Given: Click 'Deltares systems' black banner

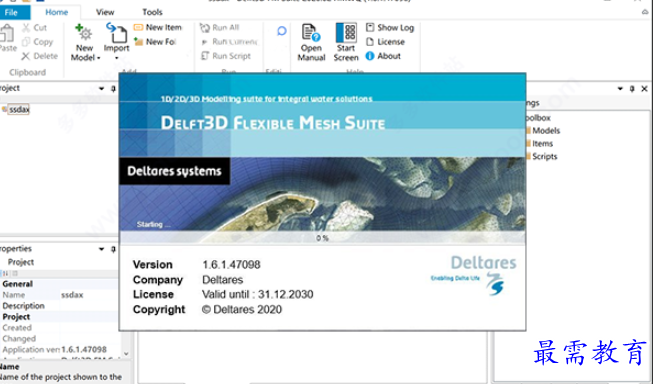Looking at the screenshot, I should coord(174,171).
